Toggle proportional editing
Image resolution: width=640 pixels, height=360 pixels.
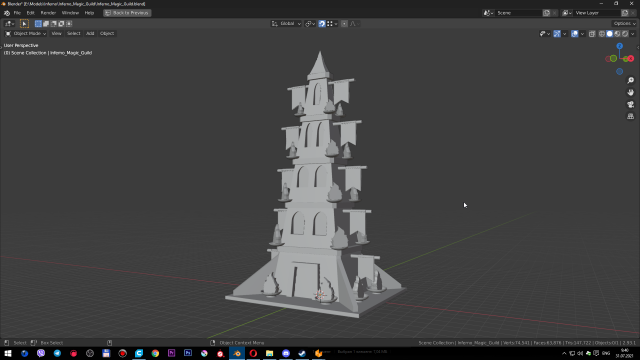(x=344, y=24)
